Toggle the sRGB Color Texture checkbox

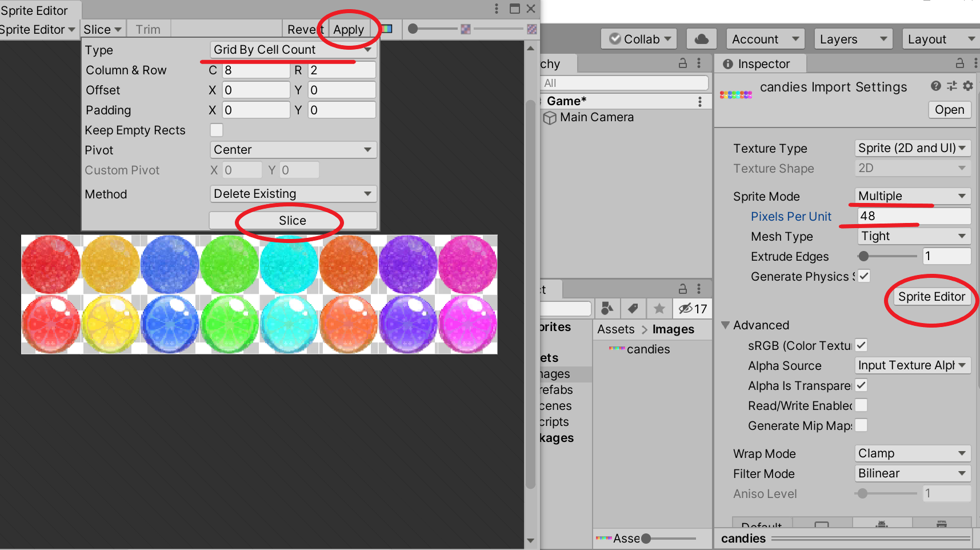tap(861, 345)
